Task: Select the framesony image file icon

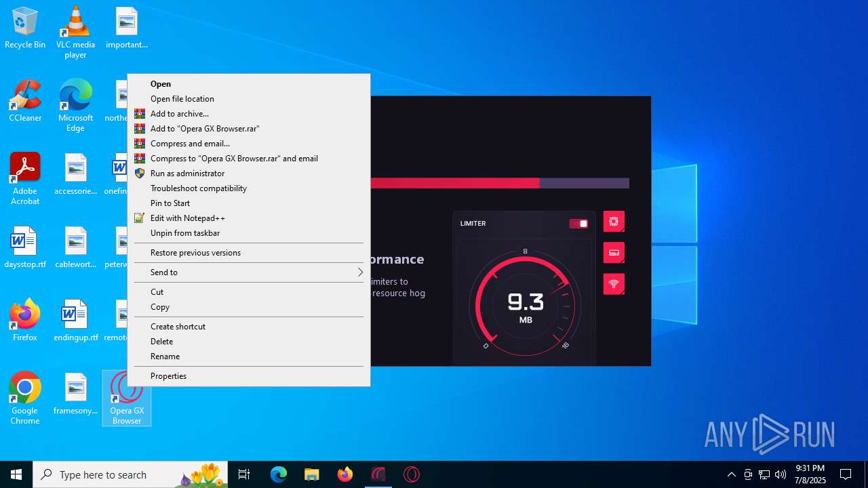Action: coord(75,394)
